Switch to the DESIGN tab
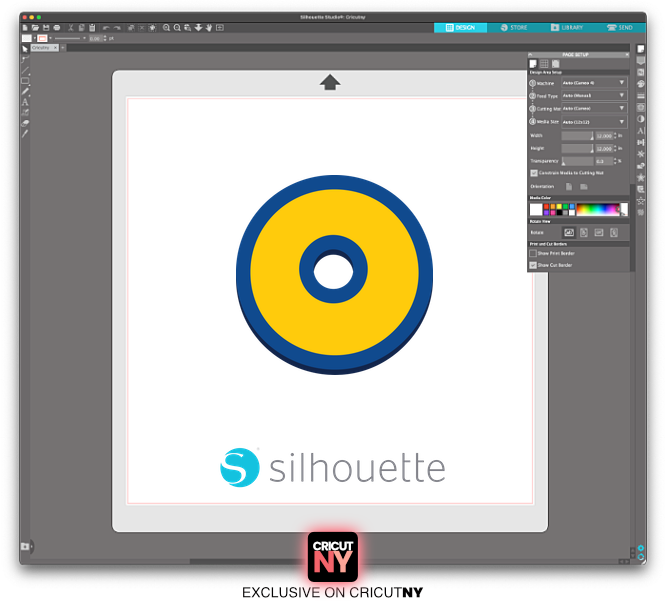The height and width of the screenshot is (604, 665). tap(460, 28)
